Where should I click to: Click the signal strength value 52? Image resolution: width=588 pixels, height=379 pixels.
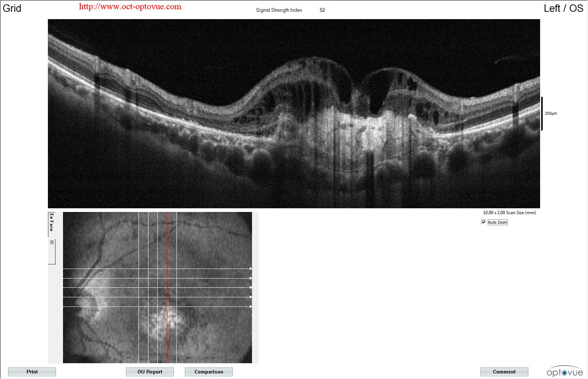click(322, 10)
